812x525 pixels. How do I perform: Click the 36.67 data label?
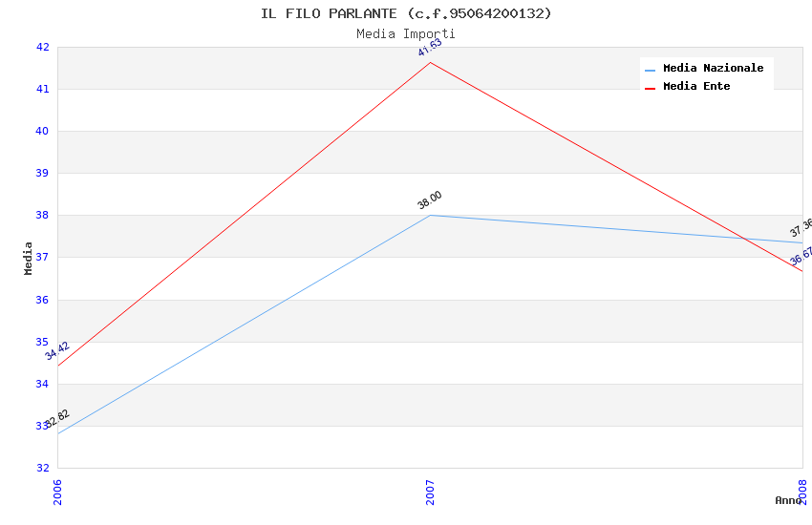click(801, 254)
